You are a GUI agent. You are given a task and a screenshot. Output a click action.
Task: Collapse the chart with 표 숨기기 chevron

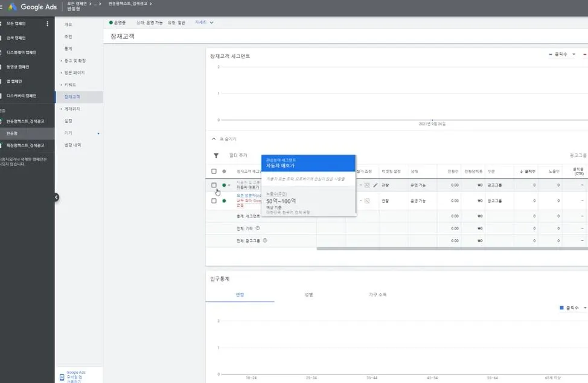[214, 139]
